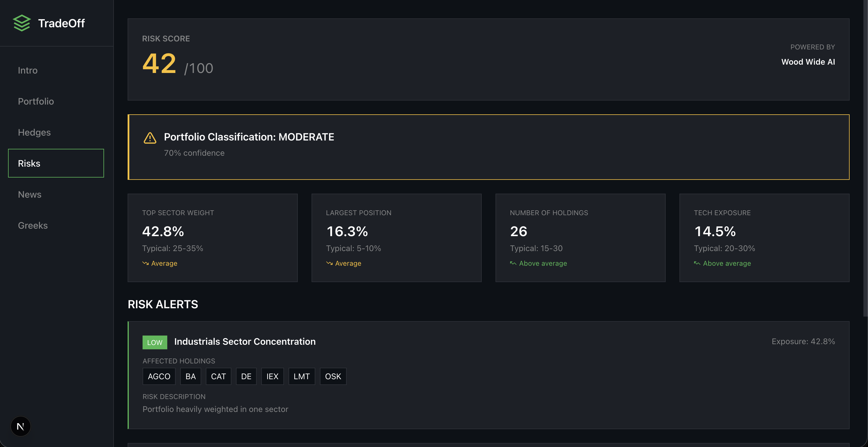
Task: Click the warning triangle classification icon
Action: pos(150,138)
